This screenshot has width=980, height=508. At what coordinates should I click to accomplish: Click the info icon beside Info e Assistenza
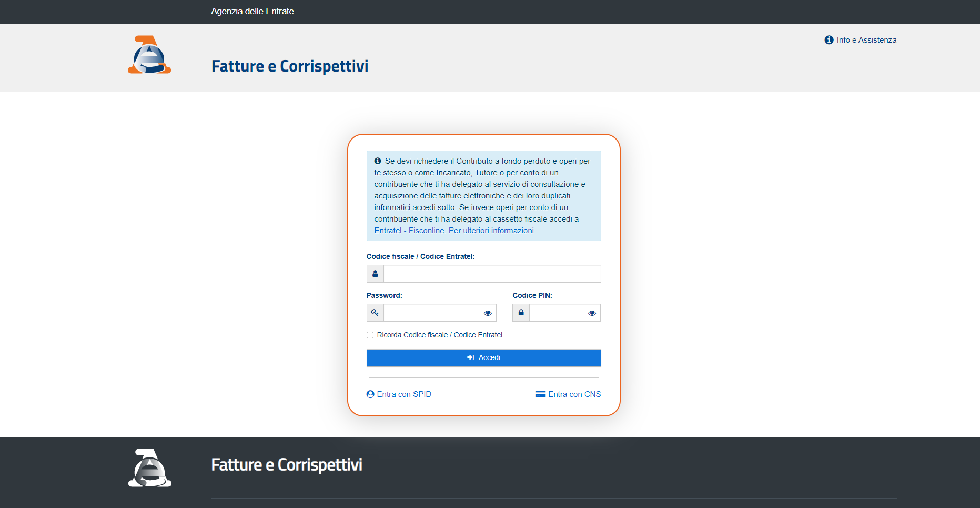click(829, 40)
